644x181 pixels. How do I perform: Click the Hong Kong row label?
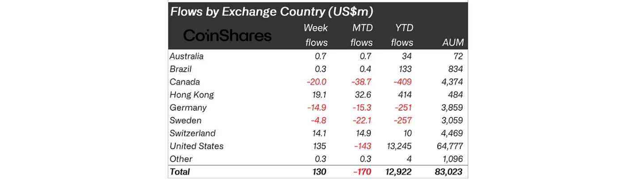click(x=192, y=95)
